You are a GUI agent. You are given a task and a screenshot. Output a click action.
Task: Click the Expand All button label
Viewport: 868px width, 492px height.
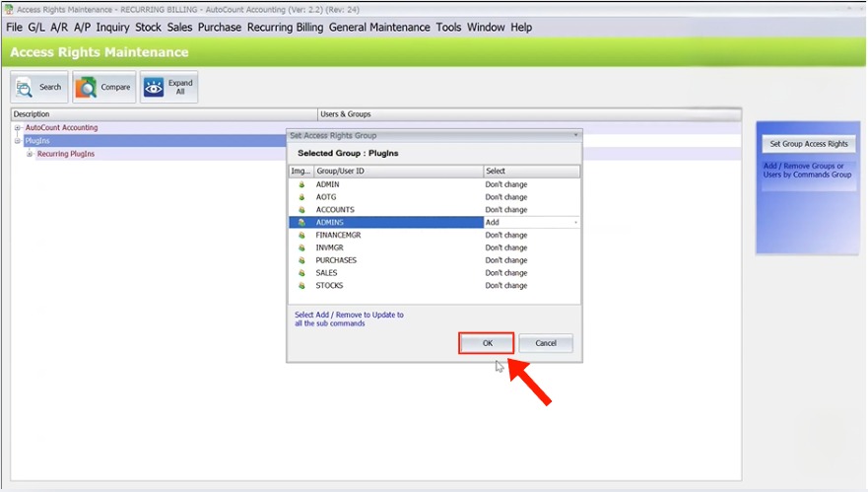pyautogui.click(x=180, y=87)
